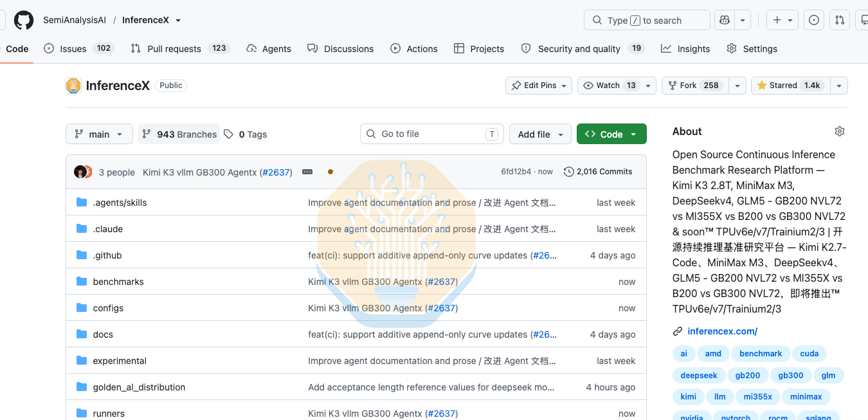This screenshot has height=420, width=868.
Task: Open the issues icon in top header
Action: [x=814, y=20]
